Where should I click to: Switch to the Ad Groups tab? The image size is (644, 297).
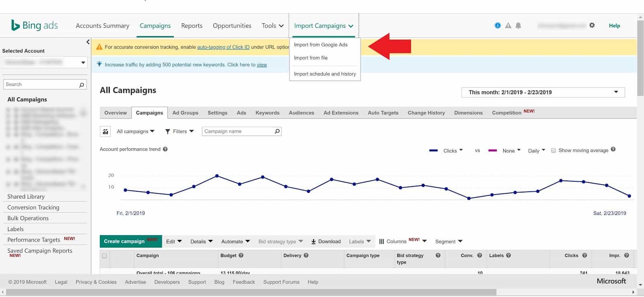point(185,113)
